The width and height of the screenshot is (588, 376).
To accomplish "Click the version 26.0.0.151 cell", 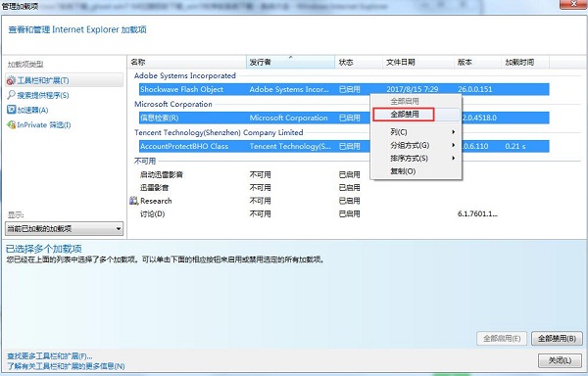I will pos(475,89).
